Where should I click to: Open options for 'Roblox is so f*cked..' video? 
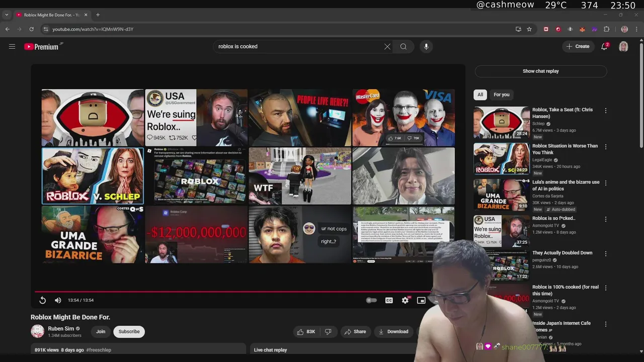[606, 219]
